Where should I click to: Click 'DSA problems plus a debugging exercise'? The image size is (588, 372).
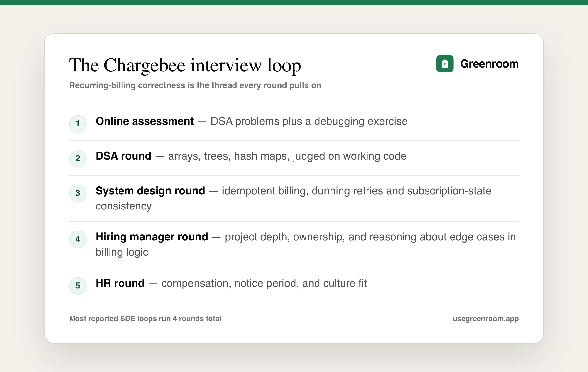pyautogui.click(x=309, y=121)
